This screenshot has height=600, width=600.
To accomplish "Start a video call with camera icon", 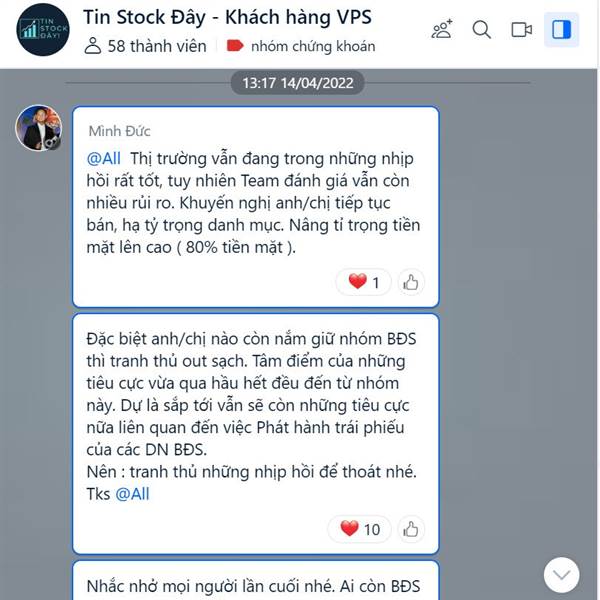I will [x=522, y=29].
